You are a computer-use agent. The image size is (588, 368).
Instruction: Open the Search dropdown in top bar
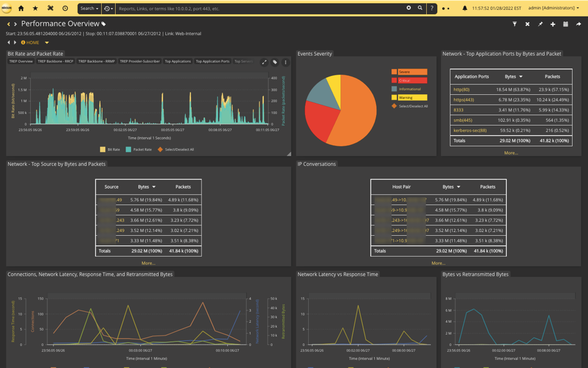[89, 9]
